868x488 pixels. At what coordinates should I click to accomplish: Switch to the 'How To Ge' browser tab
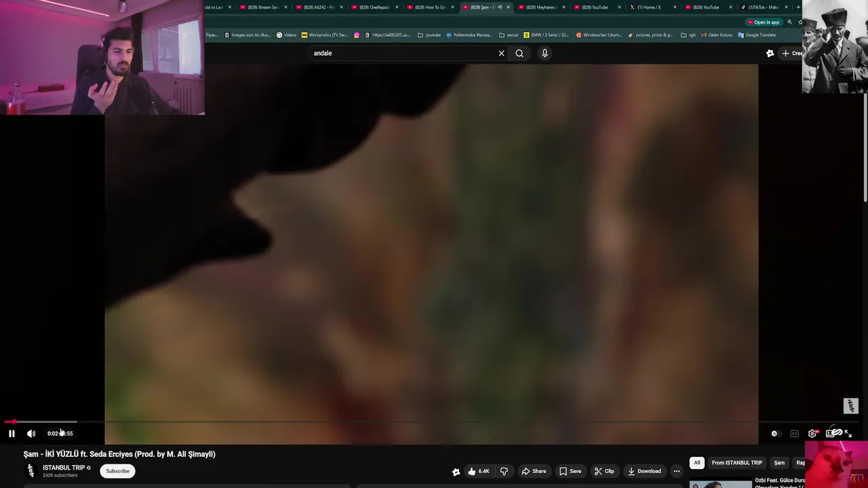(430, 7)
